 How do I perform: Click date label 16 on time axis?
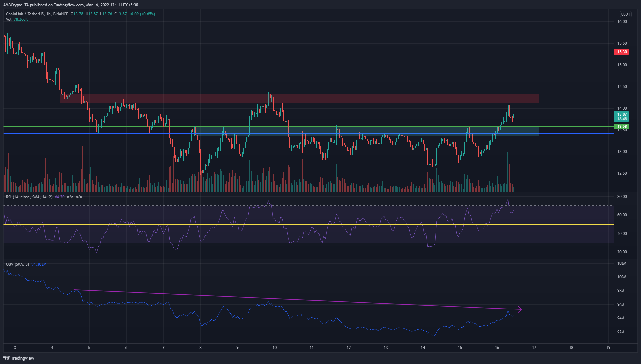pos(497,348)
